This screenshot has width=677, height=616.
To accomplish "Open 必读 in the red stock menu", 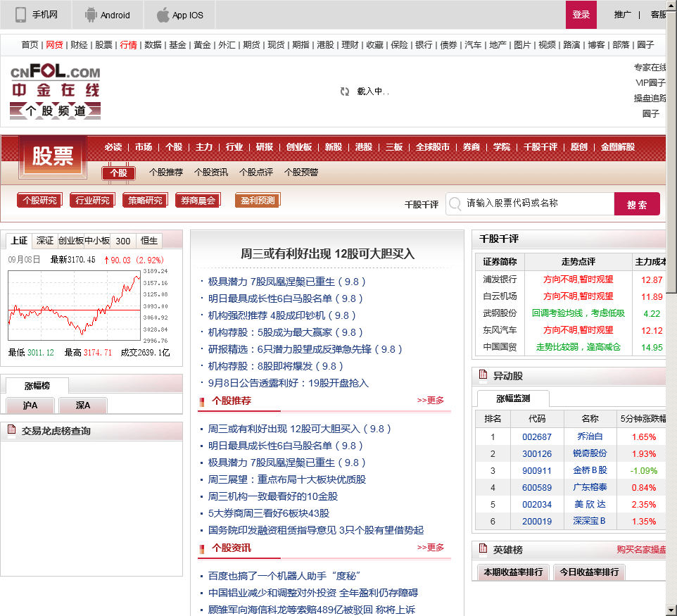I will tap(113, 147).
